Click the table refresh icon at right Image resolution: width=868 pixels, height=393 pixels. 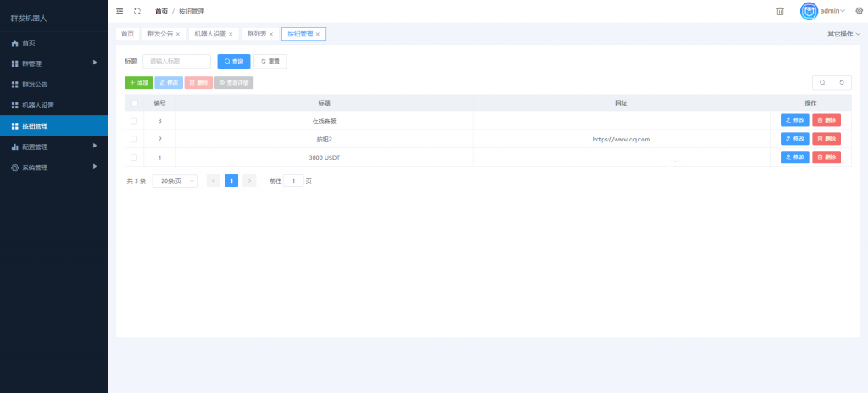[x=842, y=82]
